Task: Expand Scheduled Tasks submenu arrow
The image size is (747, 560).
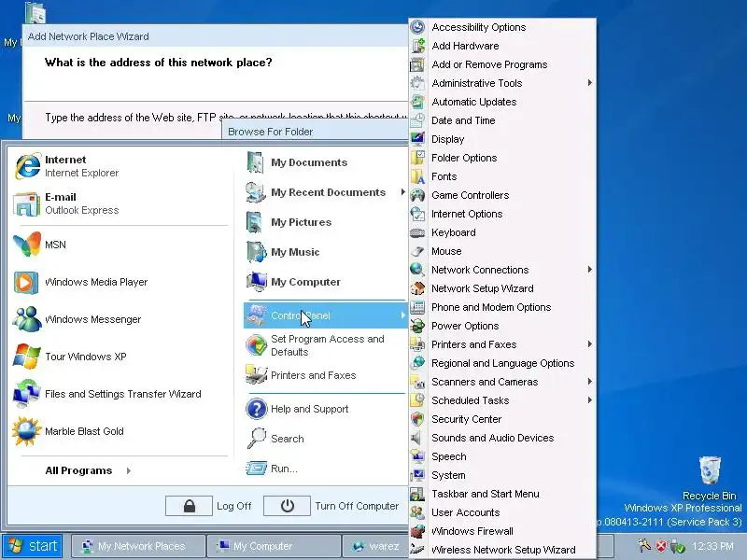Action: point(590,400)
